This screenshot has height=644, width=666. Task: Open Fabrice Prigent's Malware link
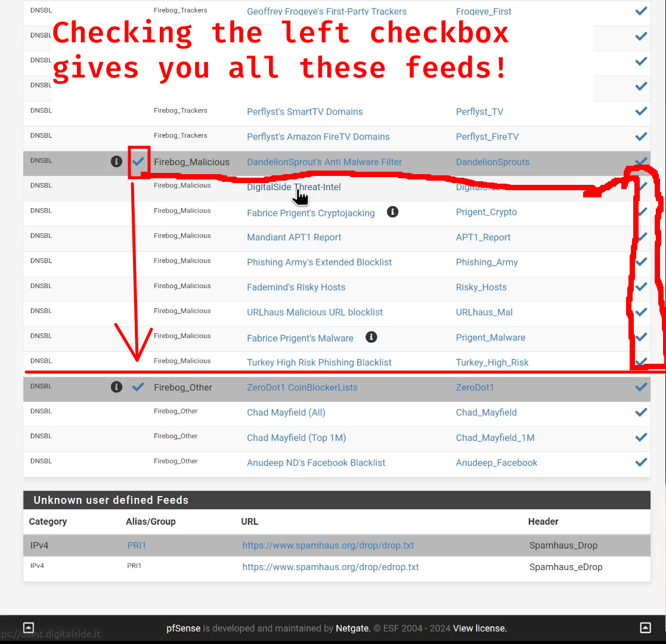click(300, 338)
